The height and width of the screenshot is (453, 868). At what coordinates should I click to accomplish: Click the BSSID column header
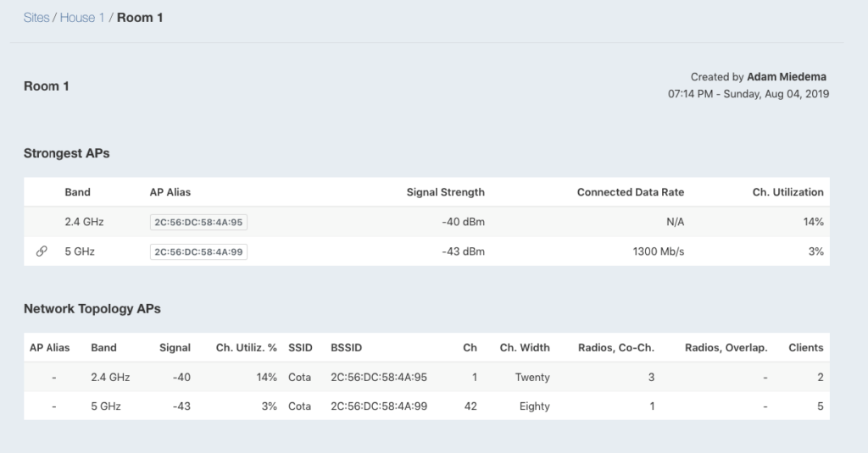coord(346,347)
